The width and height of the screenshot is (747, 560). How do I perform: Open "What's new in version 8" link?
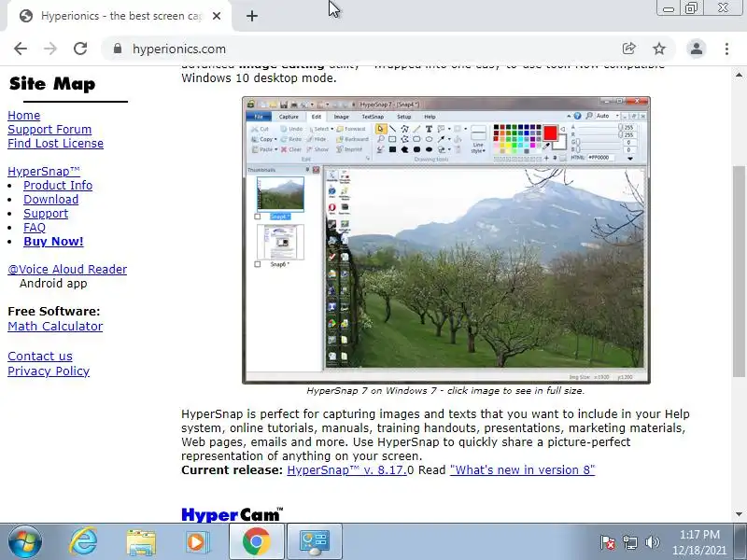(523, 470)
